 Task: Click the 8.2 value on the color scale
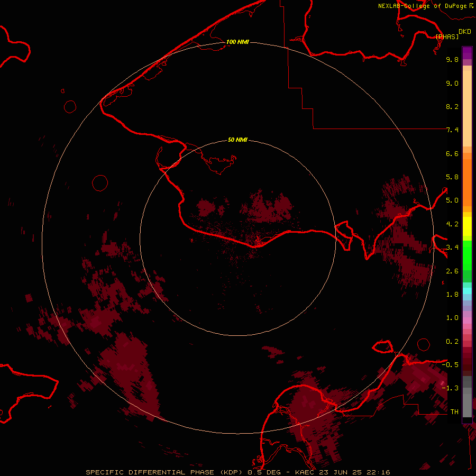pyautogui.click(x=452, y=107)
